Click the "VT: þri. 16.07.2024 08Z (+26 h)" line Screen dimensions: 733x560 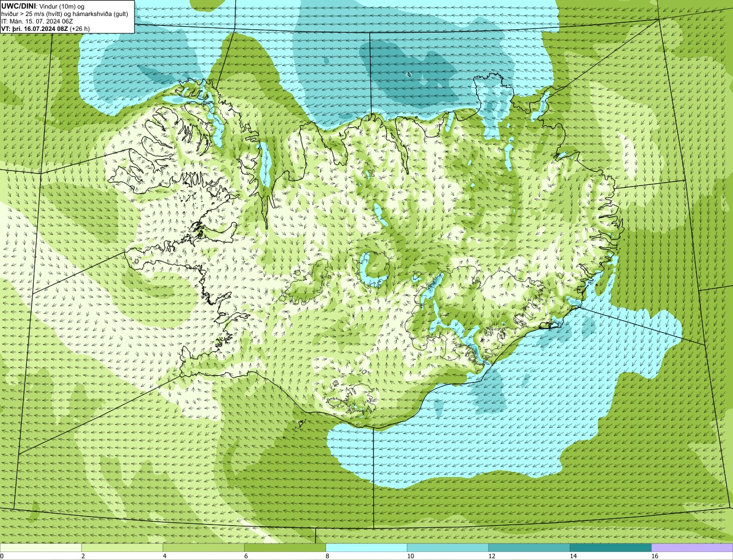[45, 28]
